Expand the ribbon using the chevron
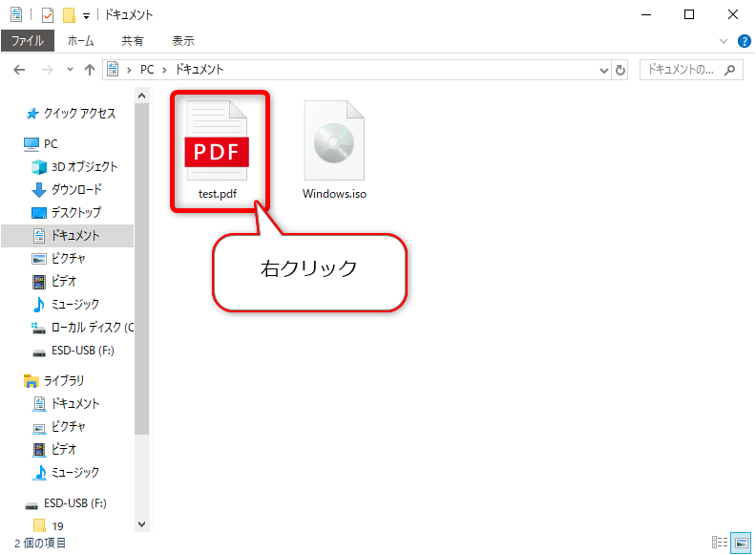Image resolution: width=756 pixels, height=555 pixels. 724,41
